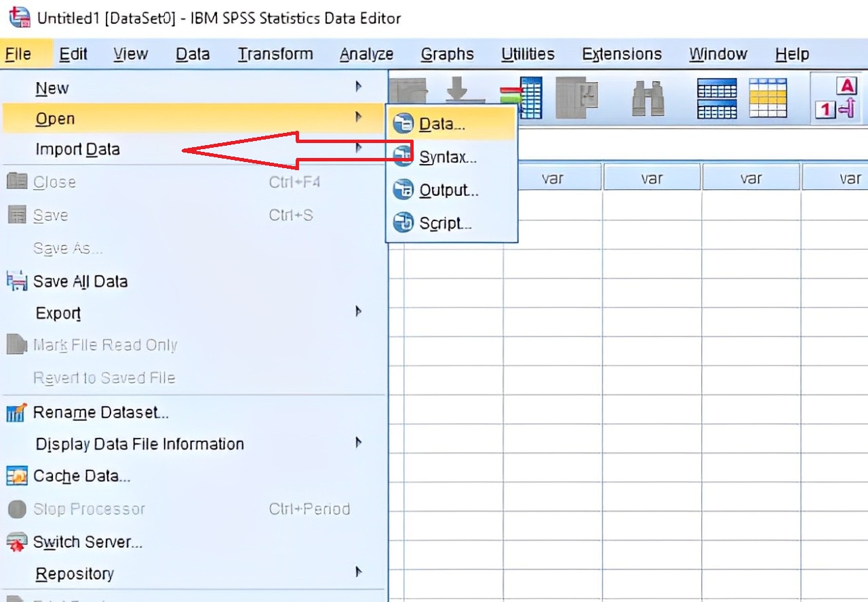The width and height of the screenshot is (868, 602).
Task: Expand the Open submenu arrow
Action: (x=359, y=118)
